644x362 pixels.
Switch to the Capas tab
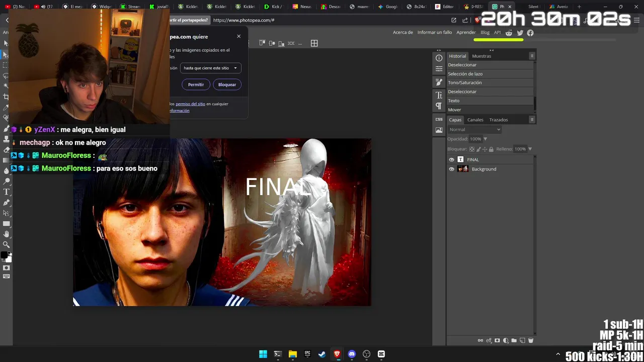click(x=455, y=120)
